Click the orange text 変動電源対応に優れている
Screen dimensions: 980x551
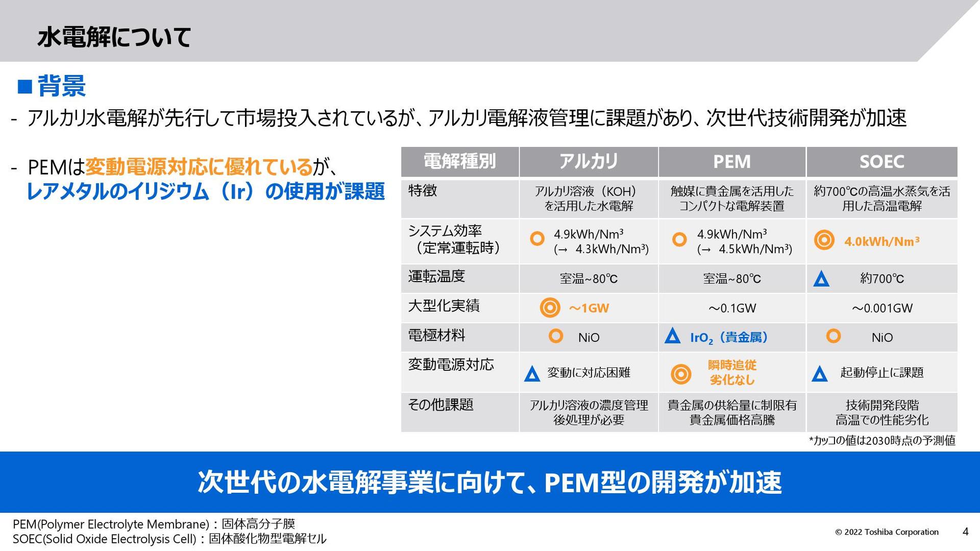tap(199, 166)
